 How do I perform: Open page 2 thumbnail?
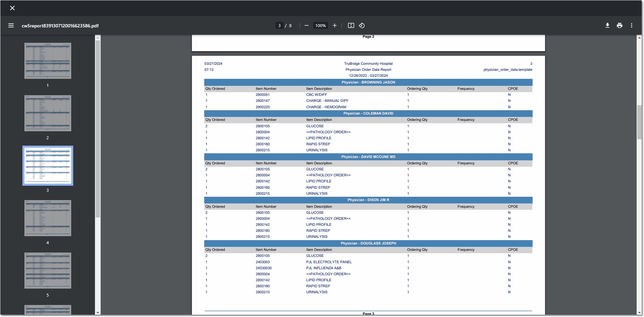(x=48, y=113)
